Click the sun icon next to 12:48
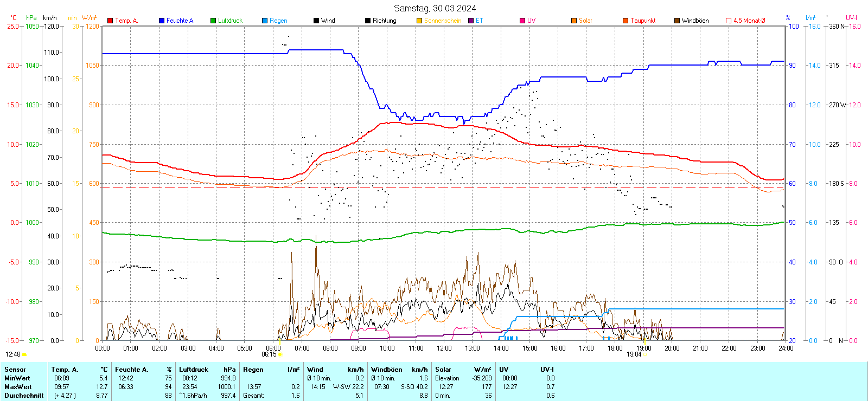The width and height of the screenshot is (868, 401). (24, 354)
